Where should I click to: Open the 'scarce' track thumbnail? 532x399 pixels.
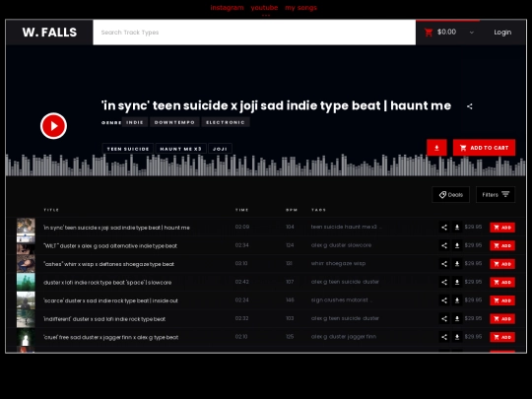26,300
